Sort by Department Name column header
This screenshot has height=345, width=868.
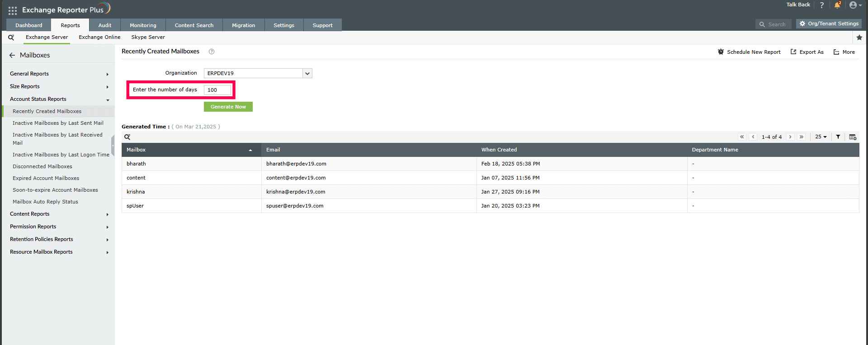pos(715,150)
